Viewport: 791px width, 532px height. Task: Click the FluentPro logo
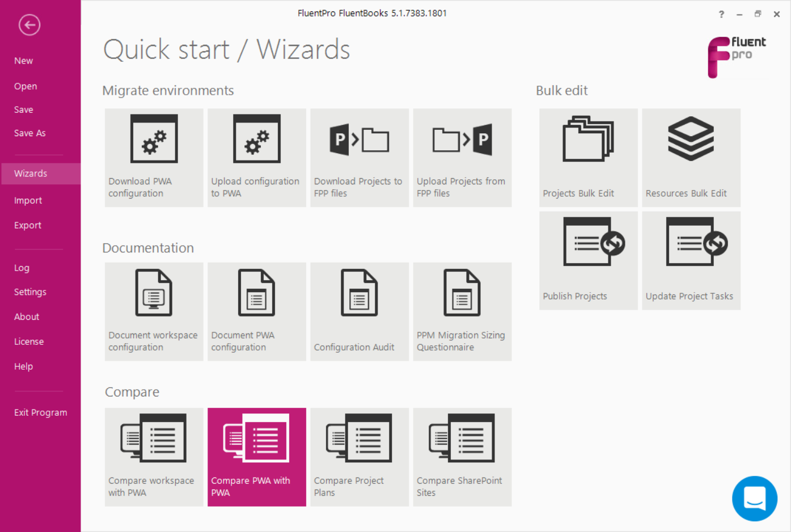(737, 57)
